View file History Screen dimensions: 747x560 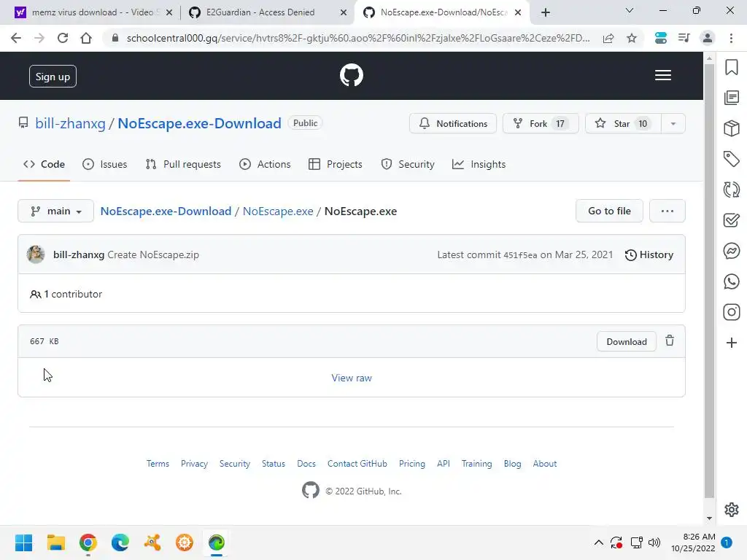coord(649,254)
